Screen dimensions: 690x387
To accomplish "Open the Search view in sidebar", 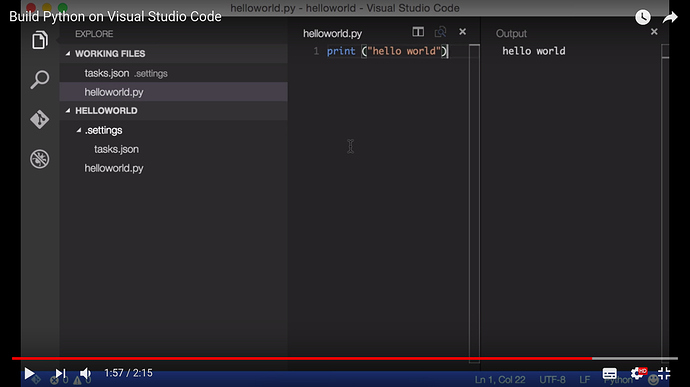I will point(40,80).
